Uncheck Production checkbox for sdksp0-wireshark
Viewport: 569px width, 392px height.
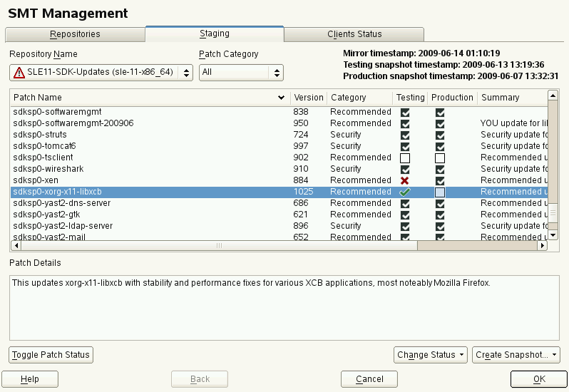pos(440,169)
